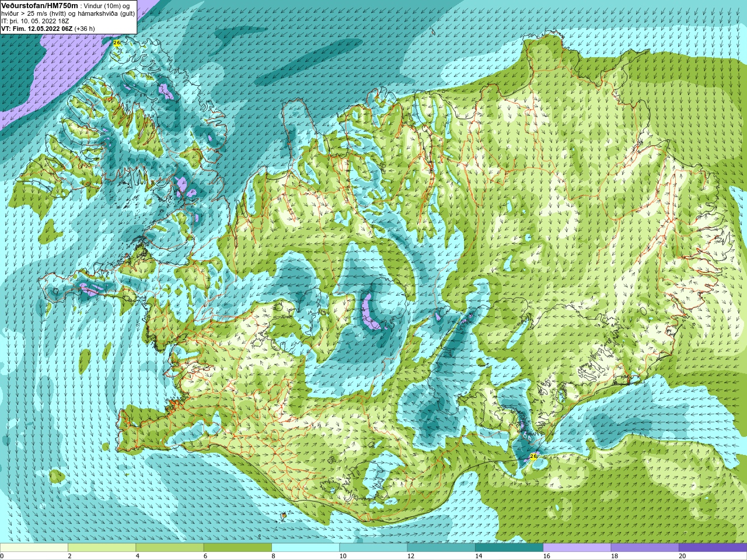Screen dimensions: 747x560
Task: Select the 8–10 m/s light cyan legend swatch
Action: pos(305,548)
